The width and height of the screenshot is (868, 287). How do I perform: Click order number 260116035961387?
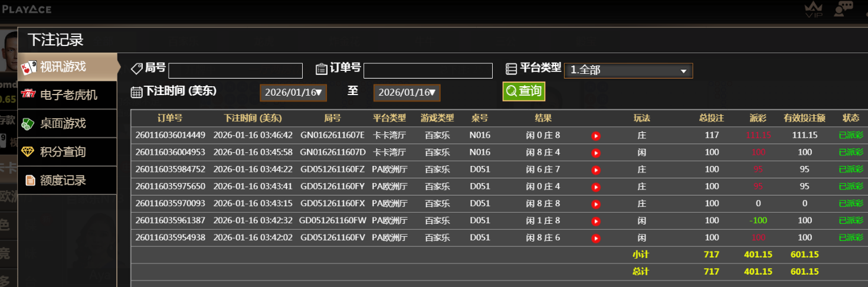(171, 221)
